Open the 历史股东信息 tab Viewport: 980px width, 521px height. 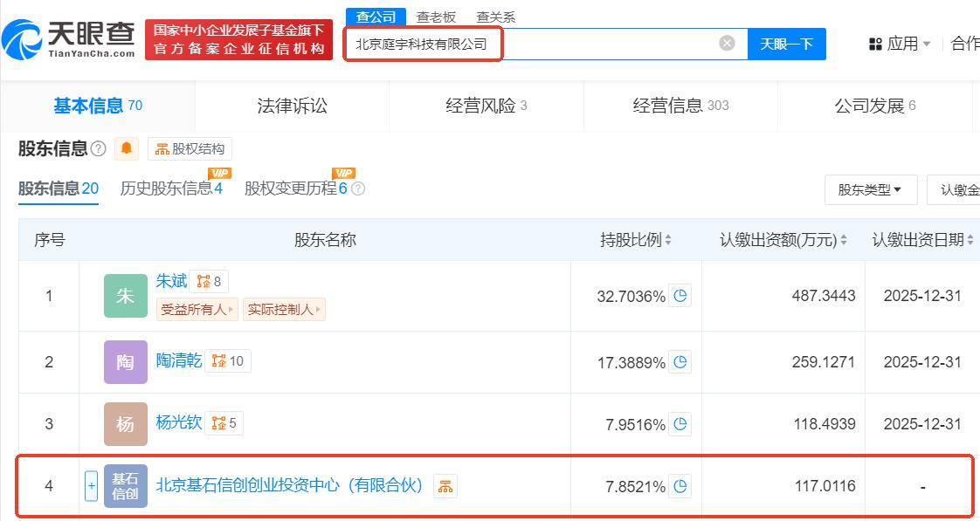(171, 188)
